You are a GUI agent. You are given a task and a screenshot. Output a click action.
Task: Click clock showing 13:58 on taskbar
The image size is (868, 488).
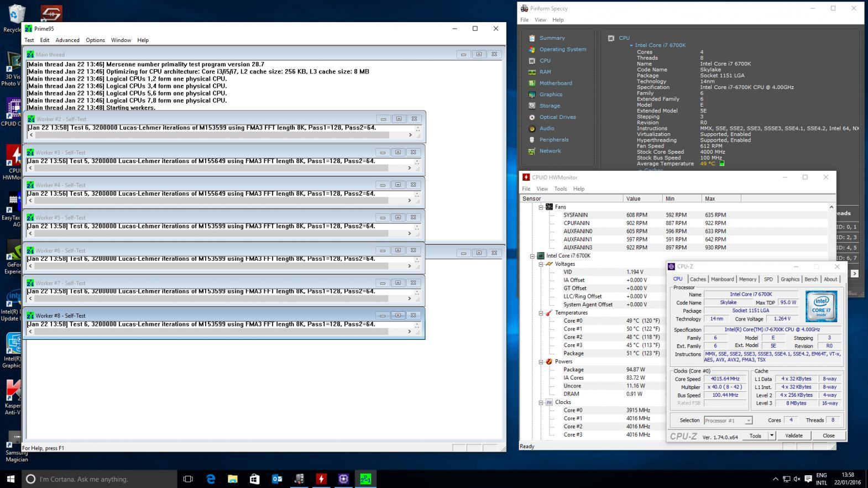tap(848, 475)
